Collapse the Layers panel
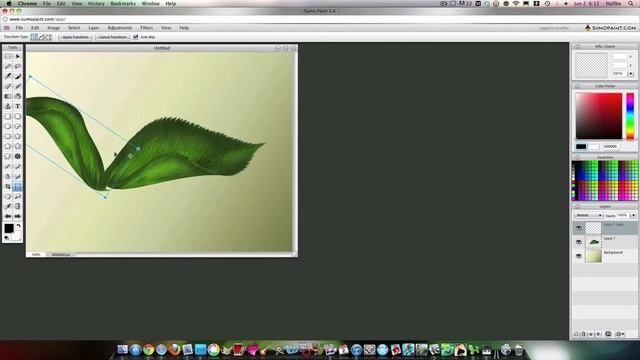This screenshot has width=640, height=360. coord(578,207)
